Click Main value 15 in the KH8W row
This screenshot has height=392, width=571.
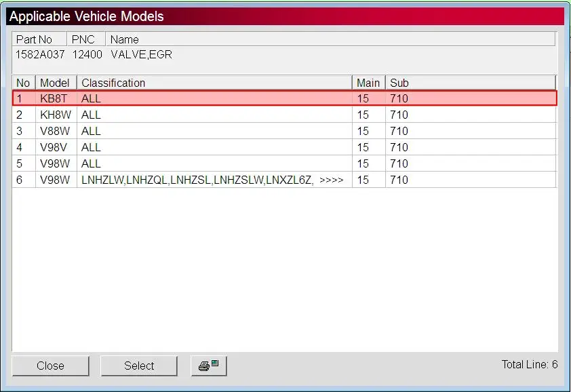pyautogui.click(x=363, y=115)
